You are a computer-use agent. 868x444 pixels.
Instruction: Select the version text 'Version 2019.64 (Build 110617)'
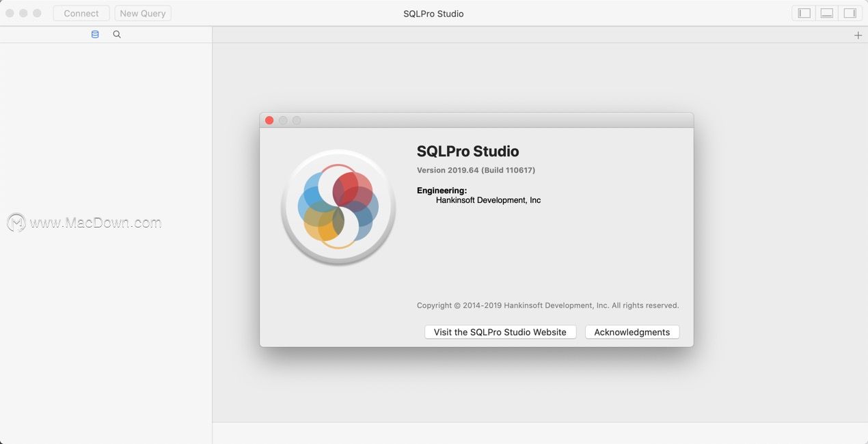click(x=476, y=170)
